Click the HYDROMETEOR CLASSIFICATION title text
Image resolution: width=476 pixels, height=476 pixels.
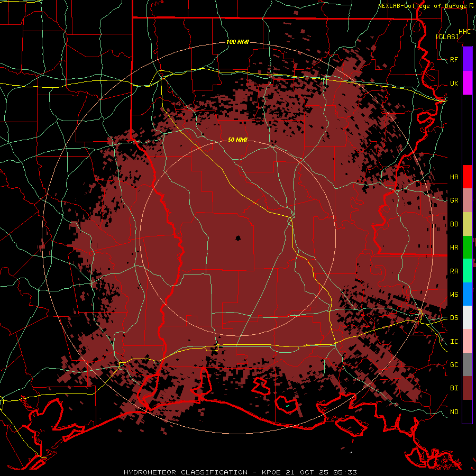click(186, 472)
